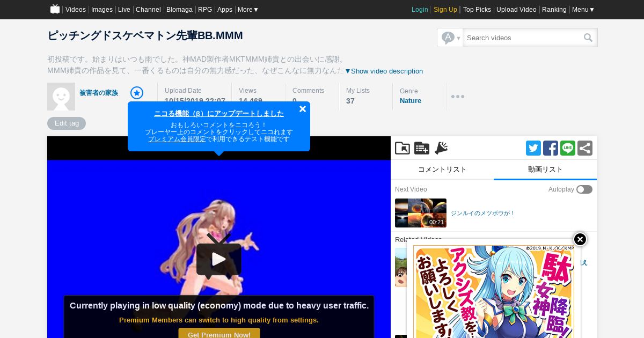Click the ニコる機能 update headline link
Viewport: 644px width, 338px height.
pos(219,114)
